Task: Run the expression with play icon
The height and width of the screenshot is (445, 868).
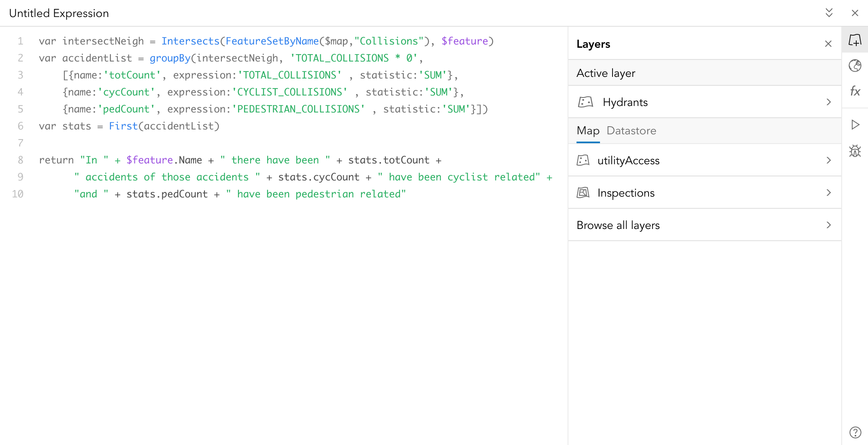Action: tap(855, 125)
